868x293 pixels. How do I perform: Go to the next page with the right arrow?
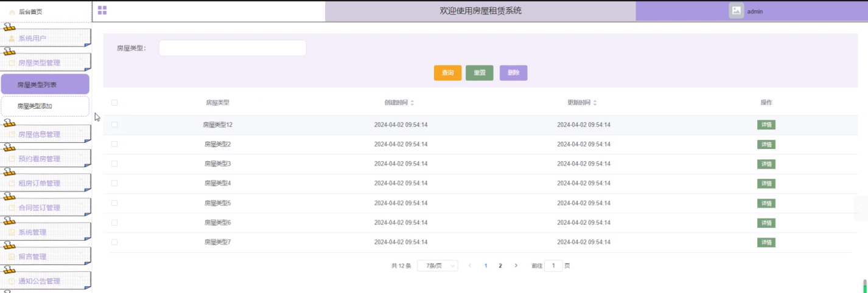(x=516, y=266)
